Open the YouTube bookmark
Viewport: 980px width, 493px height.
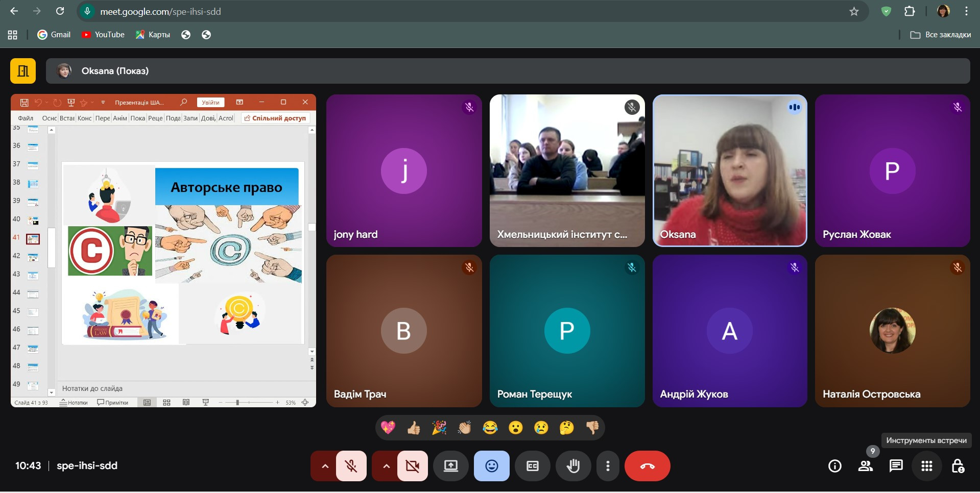pos(103,35)
